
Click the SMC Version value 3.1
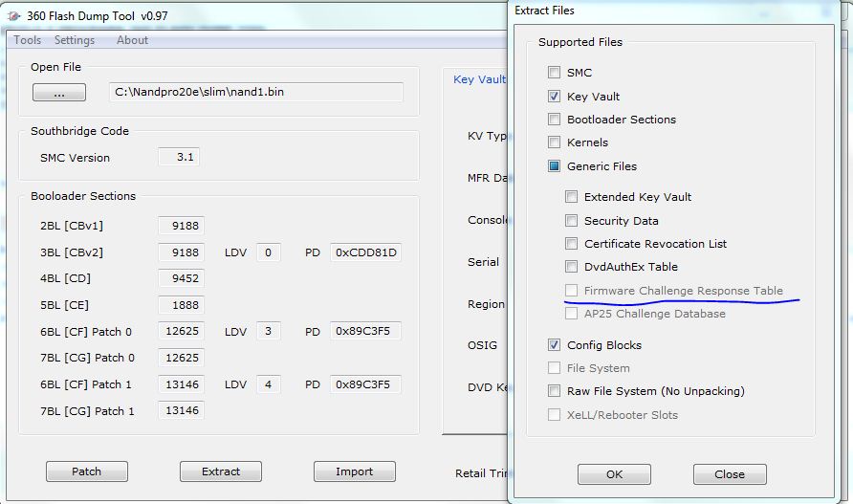[x=179, y=157]
